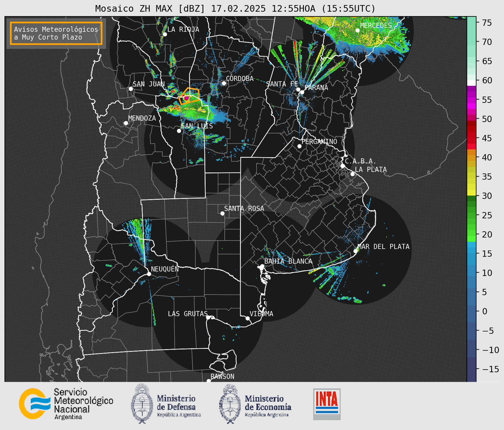Click the MERCEDES city marker dot
The height and width of the screenshot is (430, 504).
(358, 31)
